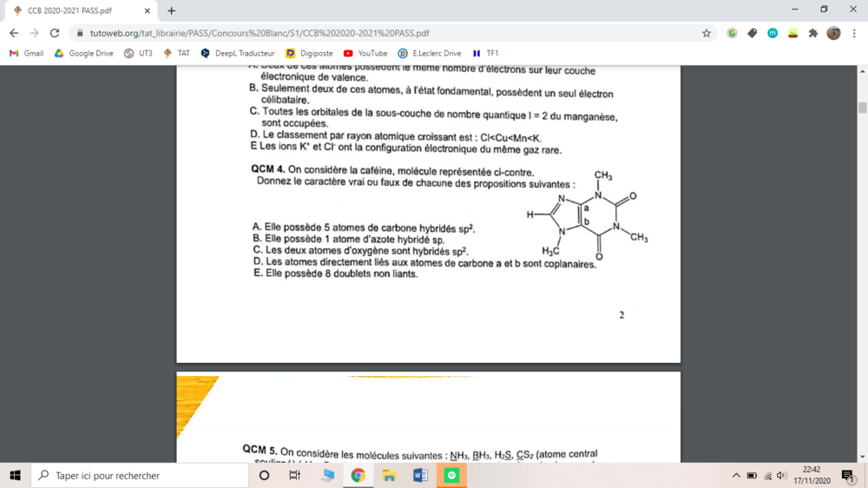The height and width of the screenshot is (488, 868).
Task: Click the Windows search box
Action: coord(139,476)
